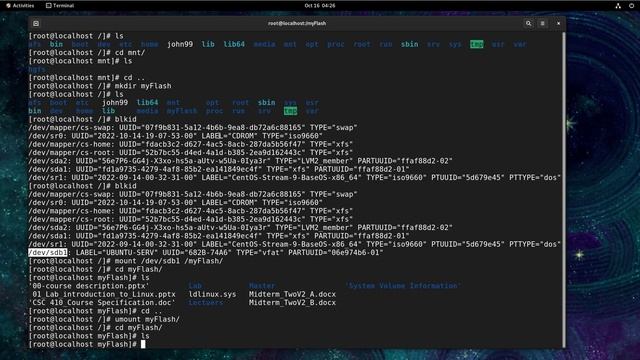This screenshot has height=360, width=640.
Task: Open the Terminal app menu in top bar
Action: (x=60, y=6)
